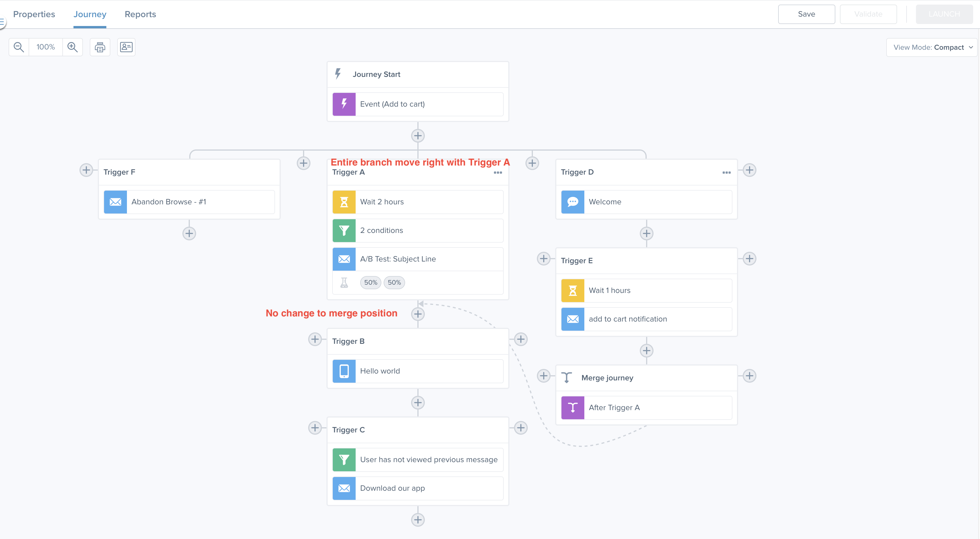The width and height of the screenshot is (980, 539).
Task: Click the 100% zoom level field
Action: 46,47
